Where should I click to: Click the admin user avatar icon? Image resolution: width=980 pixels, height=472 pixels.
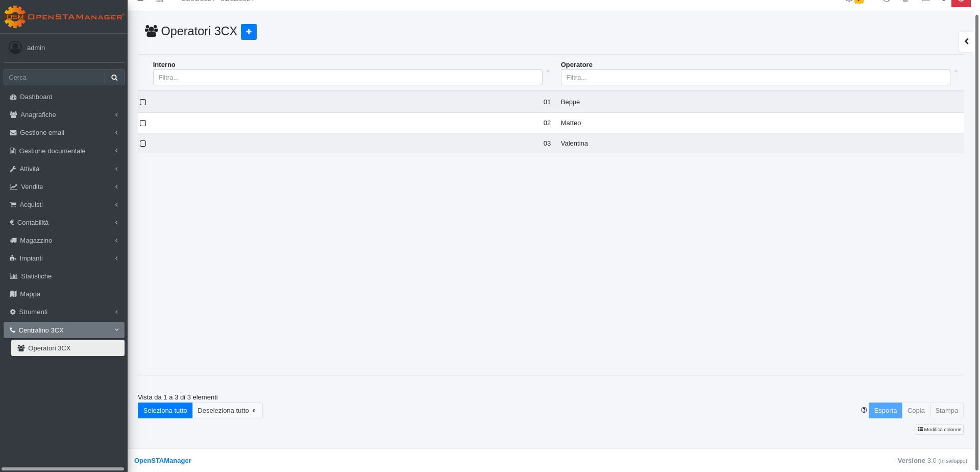click(x=15, y=48)
